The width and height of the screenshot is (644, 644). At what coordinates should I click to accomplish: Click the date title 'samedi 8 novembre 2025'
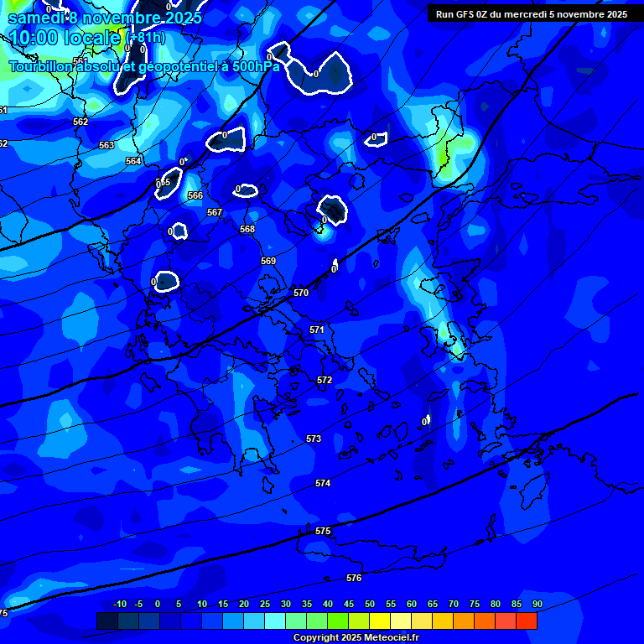(x=105, y=18)
